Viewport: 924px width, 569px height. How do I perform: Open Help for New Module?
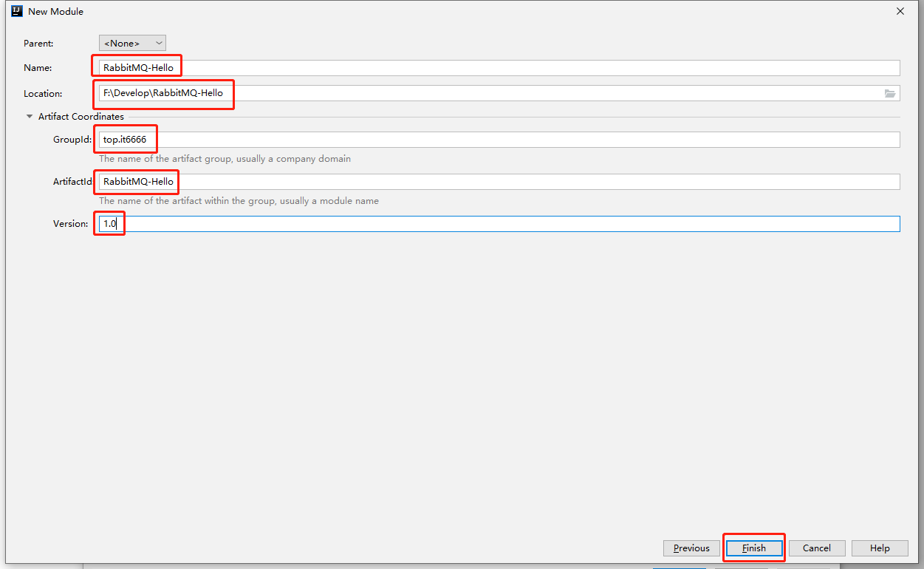coord(880,548)
